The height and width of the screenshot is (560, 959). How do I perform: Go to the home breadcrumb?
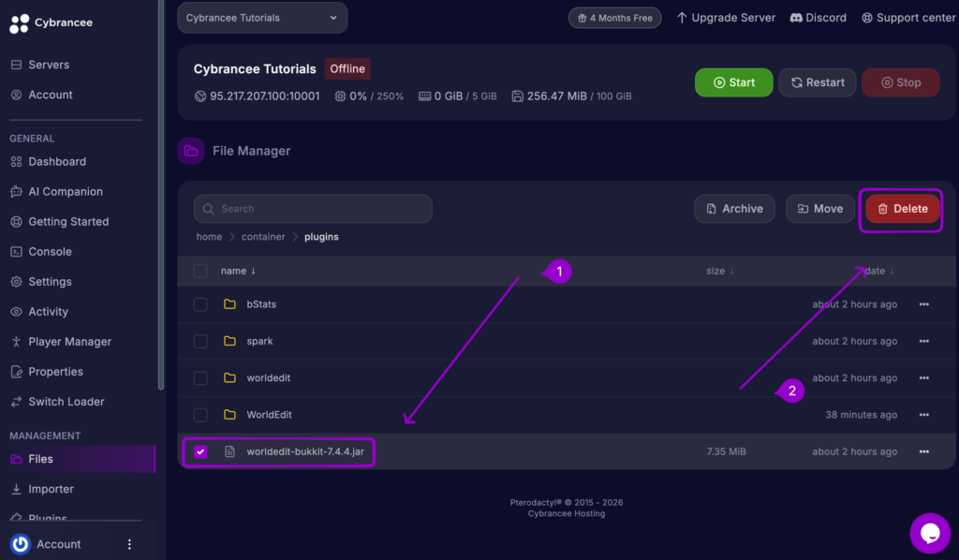tap(209, 237)
